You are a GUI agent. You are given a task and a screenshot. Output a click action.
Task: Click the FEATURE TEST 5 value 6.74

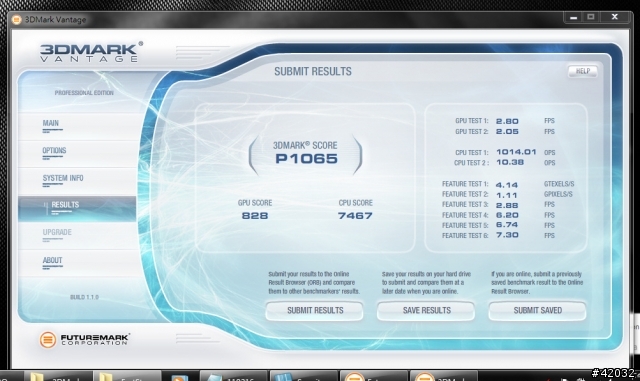point(507,225)
